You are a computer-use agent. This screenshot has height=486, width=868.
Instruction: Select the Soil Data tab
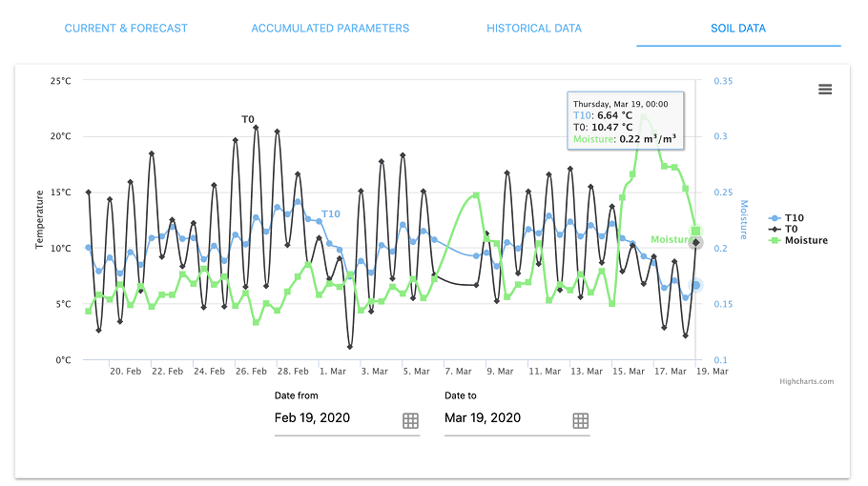738,29
